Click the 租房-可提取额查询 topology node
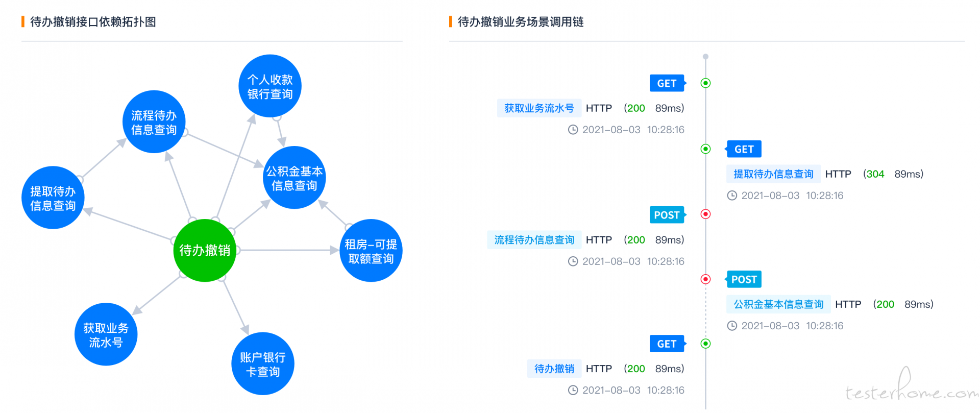 371,251
